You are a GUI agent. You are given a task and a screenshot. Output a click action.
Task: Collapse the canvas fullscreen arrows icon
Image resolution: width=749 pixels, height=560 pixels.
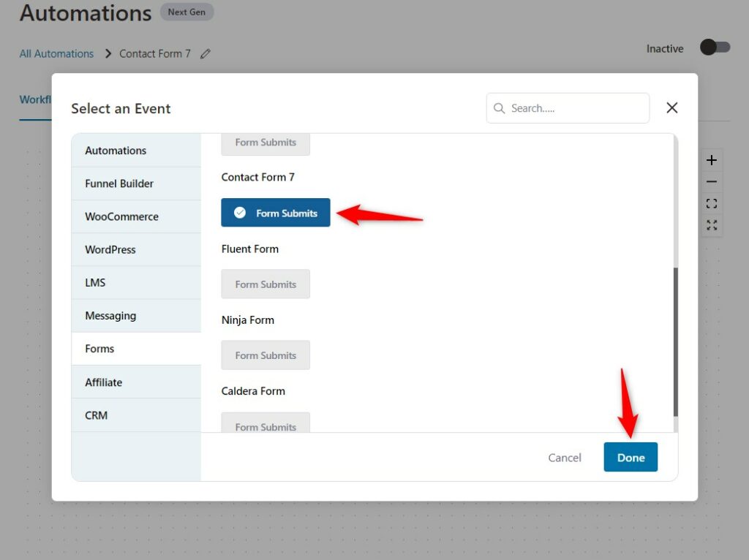point(711,225)
